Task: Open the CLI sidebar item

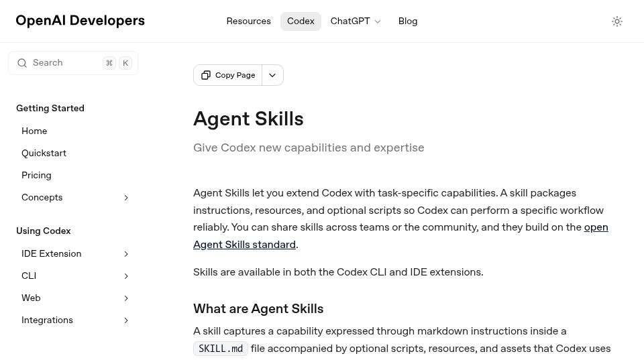Action: 29,276
